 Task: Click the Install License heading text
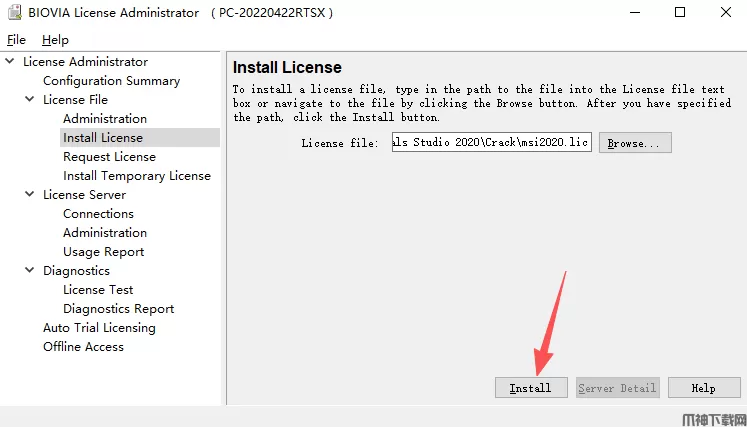[x=287, y=68]
